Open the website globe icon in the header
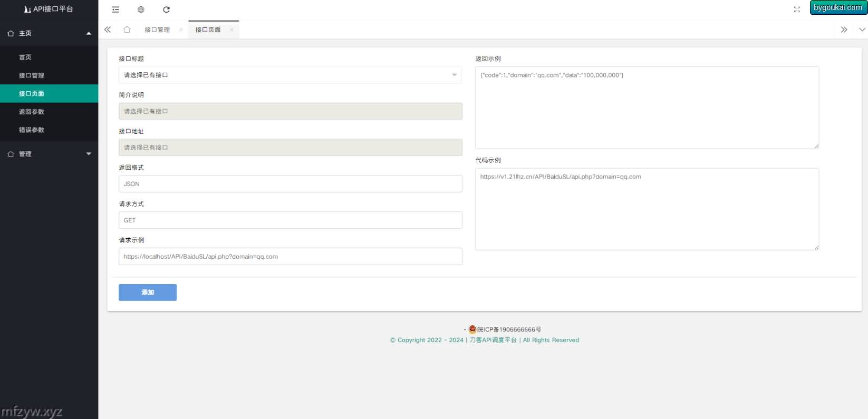868x419 pixels. (141, 9)
